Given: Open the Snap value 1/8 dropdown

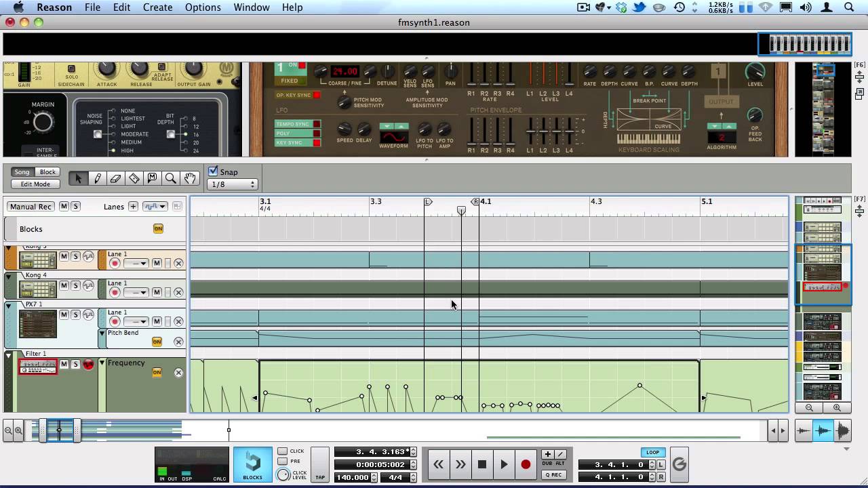Looking at the screenshot, I should pyautogui.click(x=233, y=184).
